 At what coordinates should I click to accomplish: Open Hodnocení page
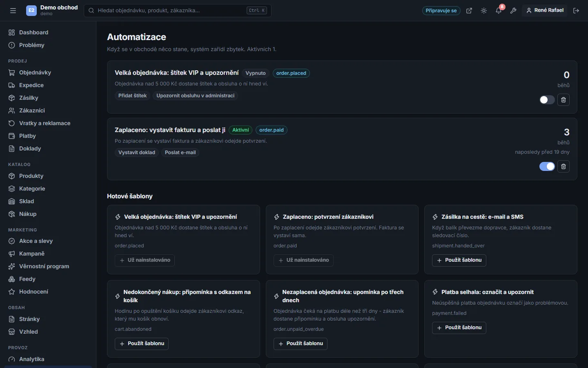(x=48, y=292)
